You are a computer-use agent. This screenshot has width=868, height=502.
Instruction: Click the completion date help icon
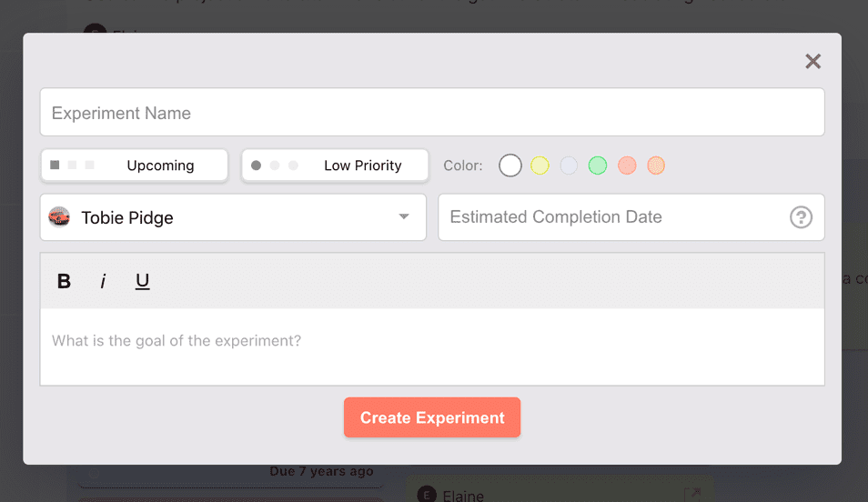click(801, 217)
